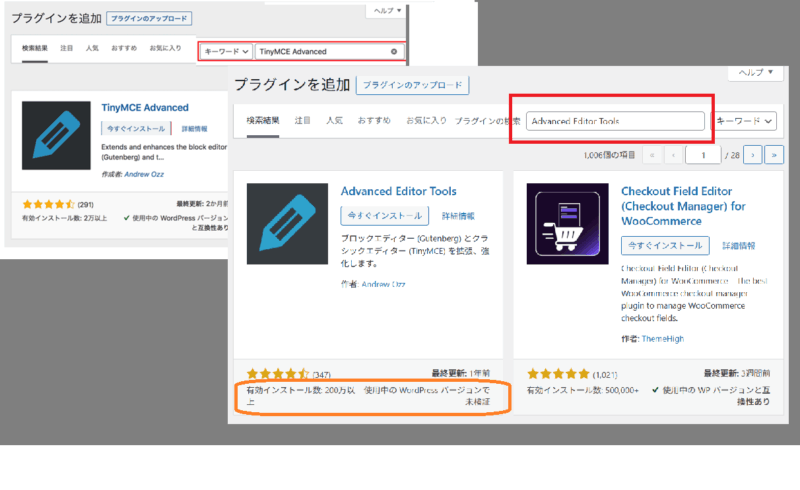Screen dimensions: 800x490
Task: Click the Advanced Editor Tools search input
Action: click(615, 121)
